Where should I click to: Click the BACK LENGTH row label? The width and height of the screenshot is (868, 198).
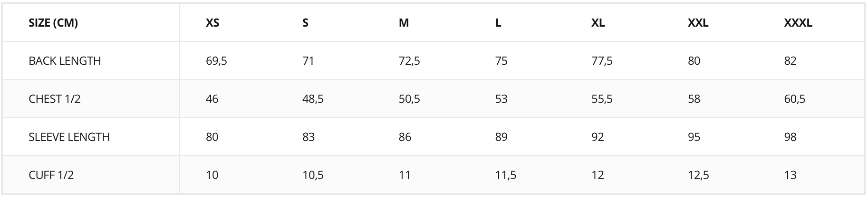(65, 61)
